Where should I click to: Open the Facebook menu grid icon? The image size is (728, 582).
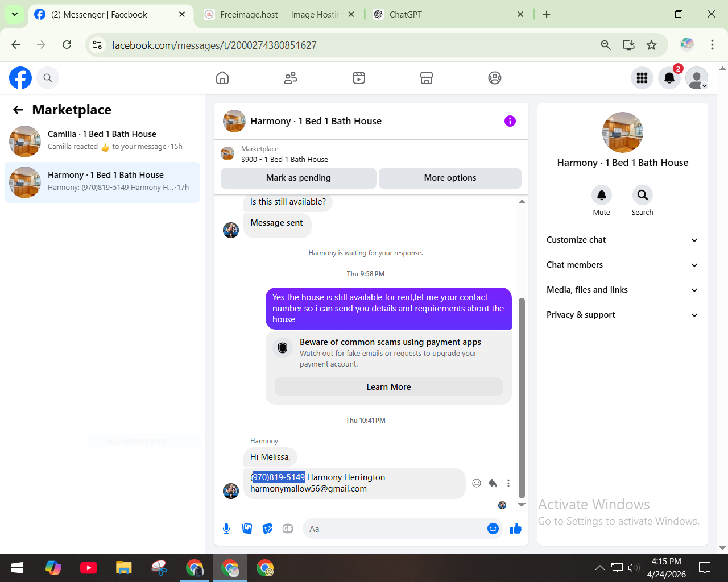(x=642, y=78)
